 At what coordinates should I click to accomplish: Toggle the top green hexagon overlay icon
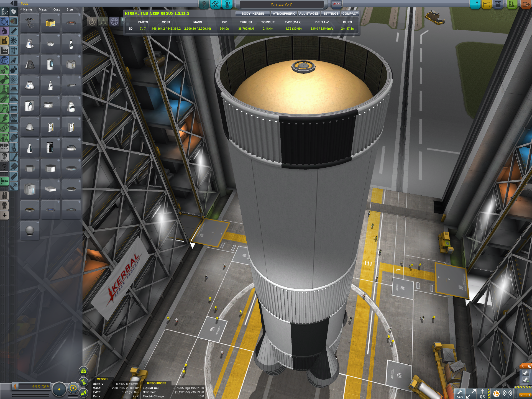83,371
